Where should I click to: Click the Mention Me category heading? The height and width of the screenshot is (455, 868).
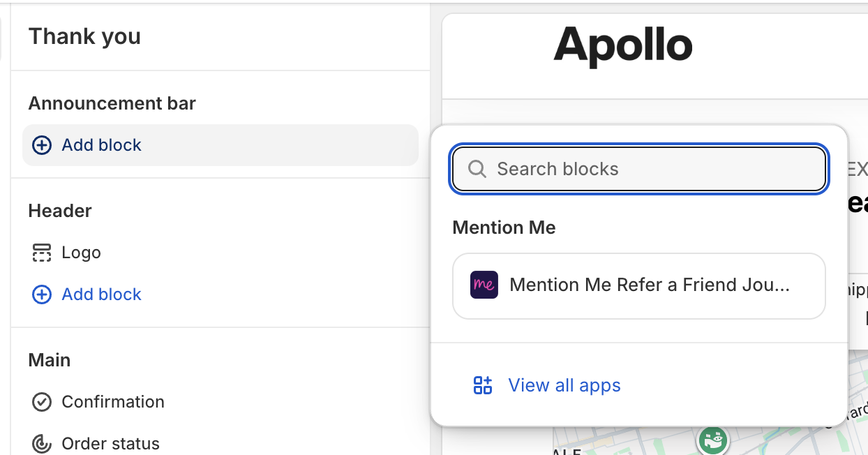(504, 227)
